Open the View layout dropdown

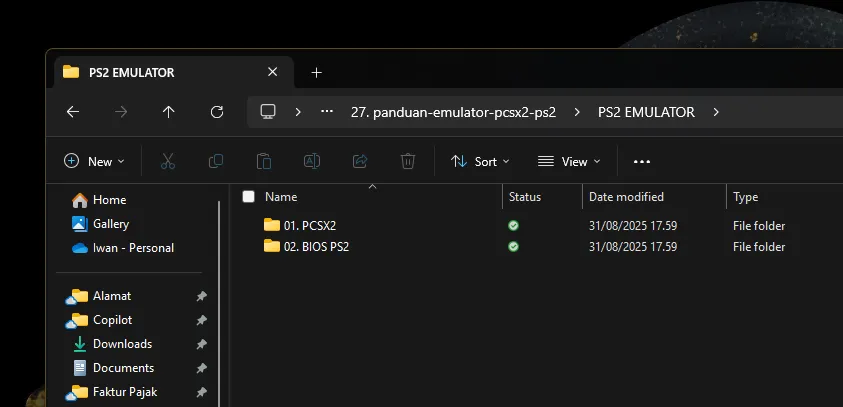pyautogui.click(x=569, y=161)
